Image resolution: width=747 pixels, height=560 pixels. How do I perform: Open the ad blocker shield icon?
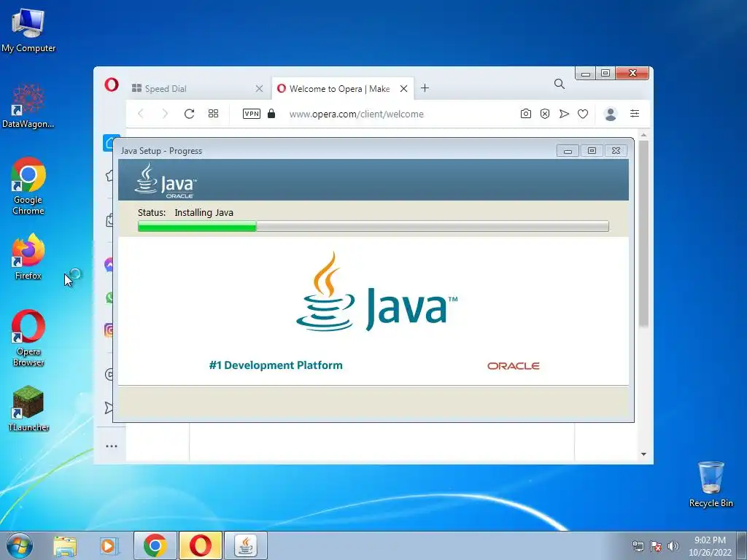545,113
